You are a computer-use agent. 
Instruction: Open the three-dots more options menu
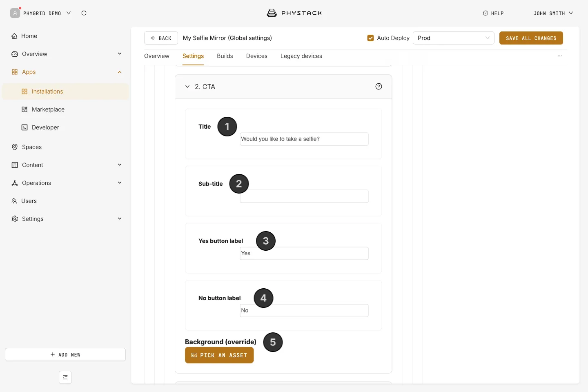[x=560, y=56]
